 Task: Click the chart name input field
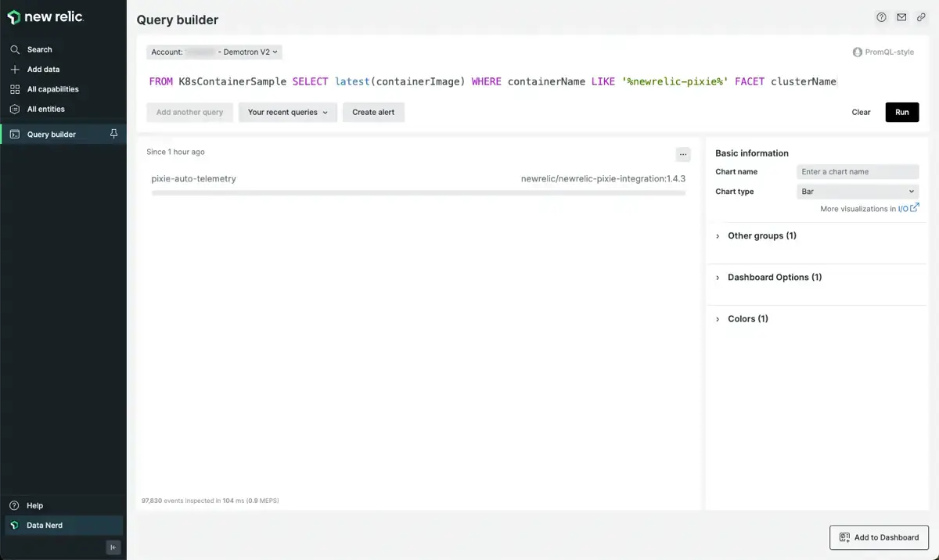[857, 172]
